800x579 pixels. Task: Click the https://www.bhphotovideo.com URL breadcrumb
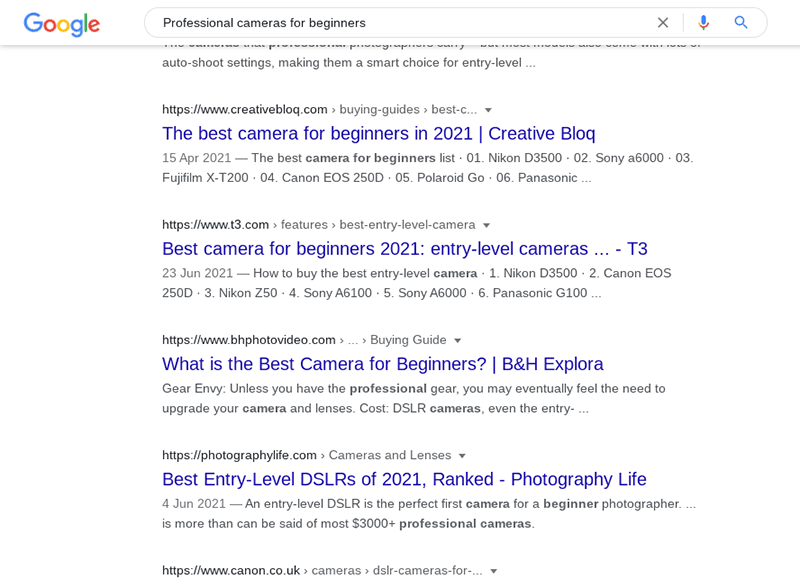(x=249, y=340)
